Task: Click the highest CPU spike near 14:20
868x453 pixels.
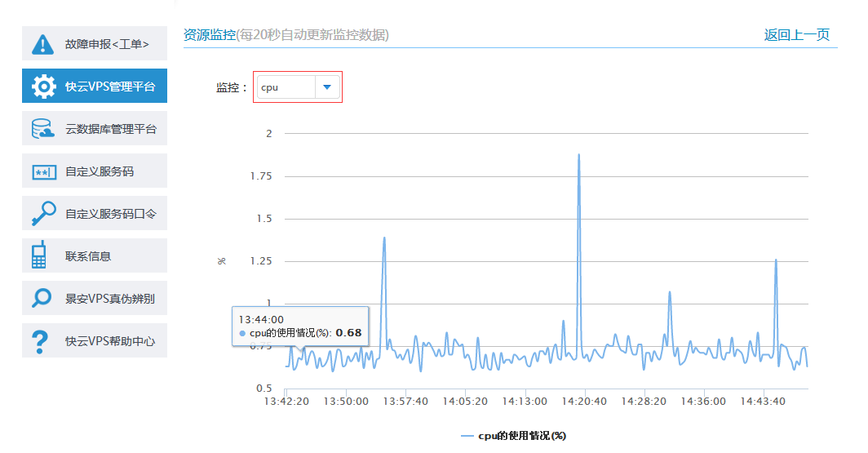Action: pyautogui.click(x=578, y=154)
